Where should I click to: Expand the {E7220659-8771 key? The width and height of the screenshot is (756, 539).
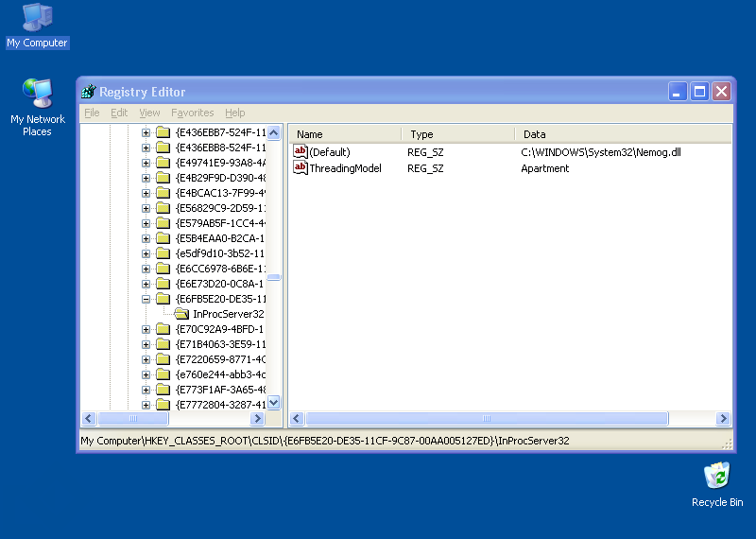coord(146,359)
